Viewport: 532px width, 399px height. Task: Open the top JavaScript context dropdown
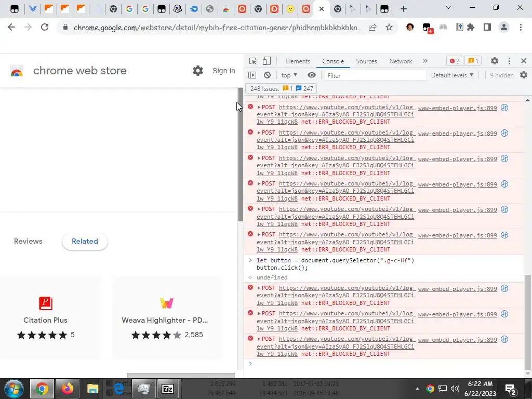tap(289, 75)
